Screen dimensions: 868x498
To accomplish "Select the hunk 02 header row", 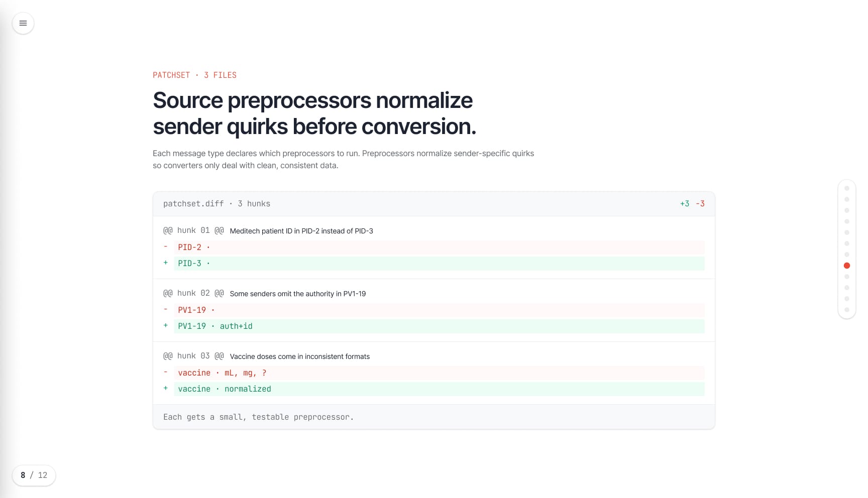I will pos(434,293).
